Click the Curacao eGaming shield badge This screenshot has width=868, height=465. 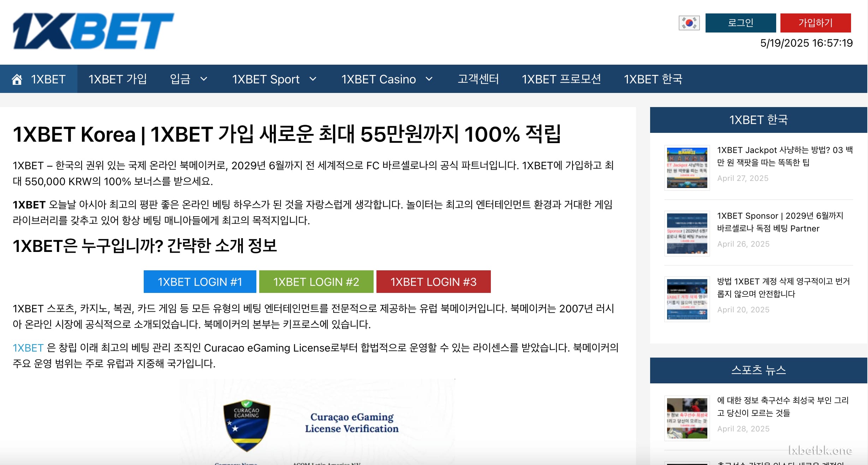(x=247, y=425)
